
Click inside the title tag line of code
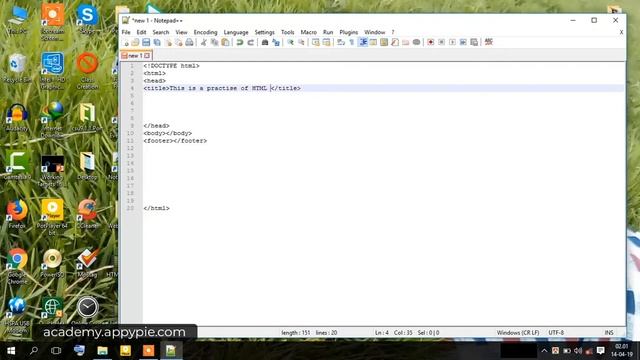(x=222, y=88)
